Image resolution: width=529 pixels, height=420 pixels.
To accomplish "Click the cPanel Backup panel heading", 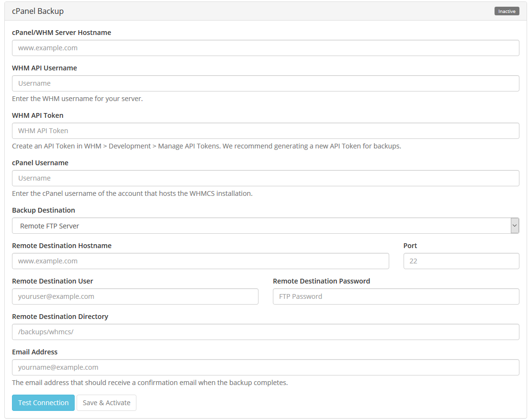I will click(x=38, y=11).
